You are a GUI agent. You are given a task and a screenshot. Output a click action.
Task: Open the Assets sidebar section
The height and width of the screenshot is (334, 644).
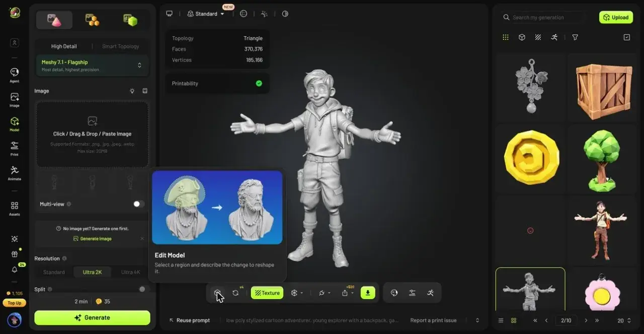coord(15,208)
